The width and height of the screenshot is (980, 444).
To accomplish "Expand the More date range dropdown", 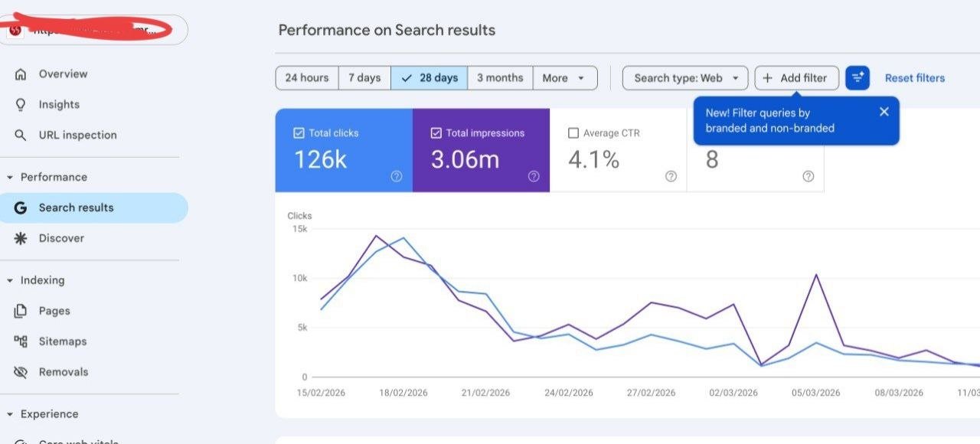I will (x=564, y=77).
